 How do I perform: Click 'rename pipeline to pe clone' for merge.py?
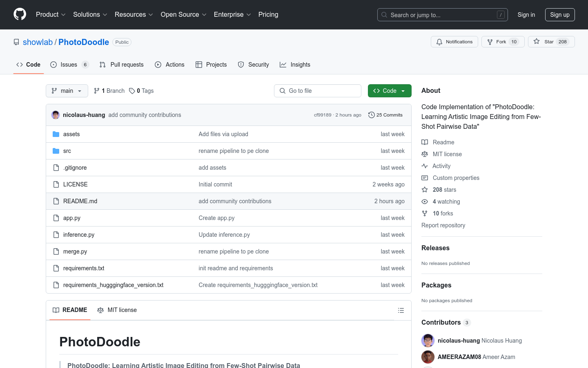click(x=234, y=251)
